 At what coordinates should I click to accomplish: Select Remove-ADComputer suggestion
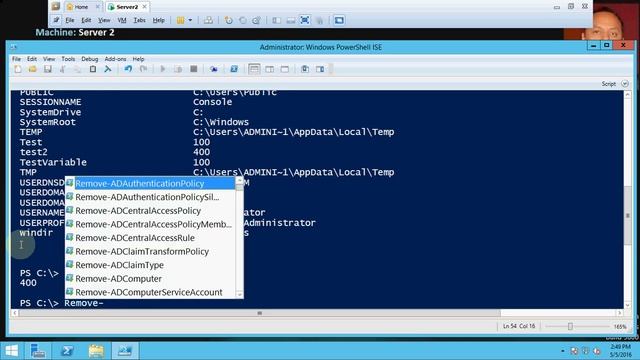[x=150, y=279]
